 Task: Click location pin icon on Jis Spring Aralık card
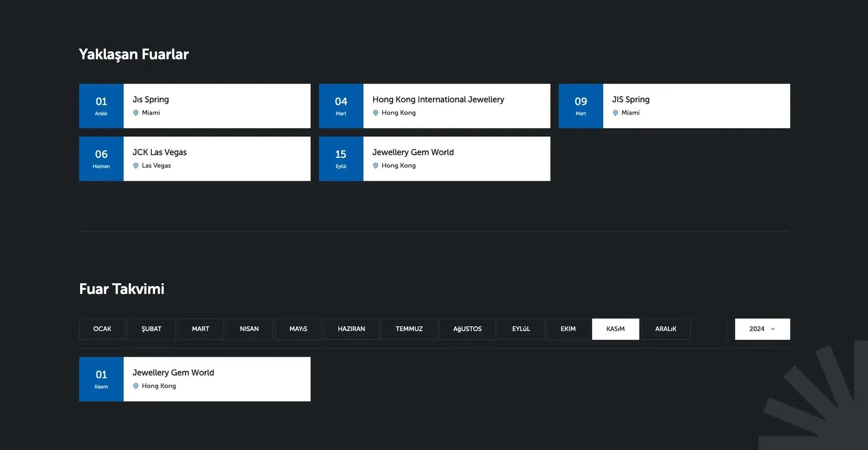[136, 113]
